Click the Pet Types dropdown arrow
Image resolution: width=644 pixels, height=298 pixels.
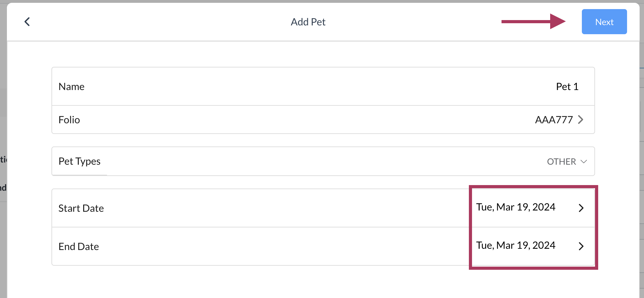(584, 161)
